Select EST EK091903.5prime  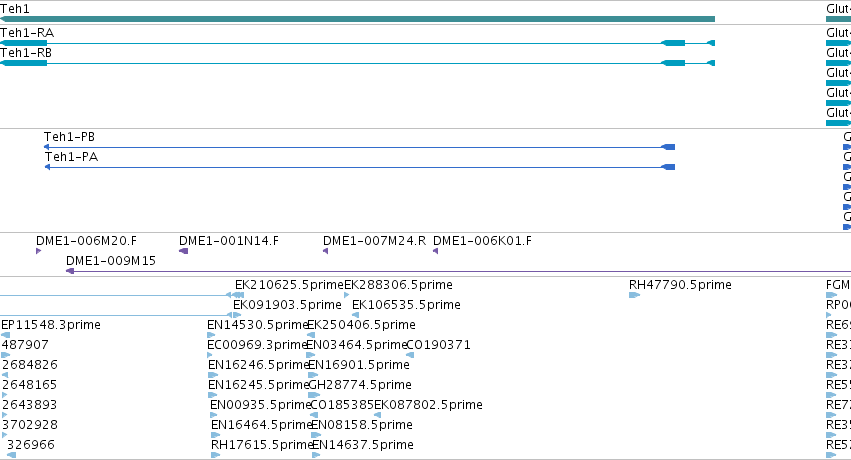click(287, 305)
